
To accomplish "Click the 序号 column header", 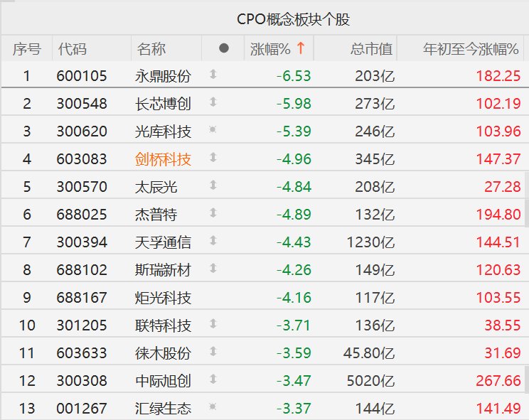I will click(27, 49).
